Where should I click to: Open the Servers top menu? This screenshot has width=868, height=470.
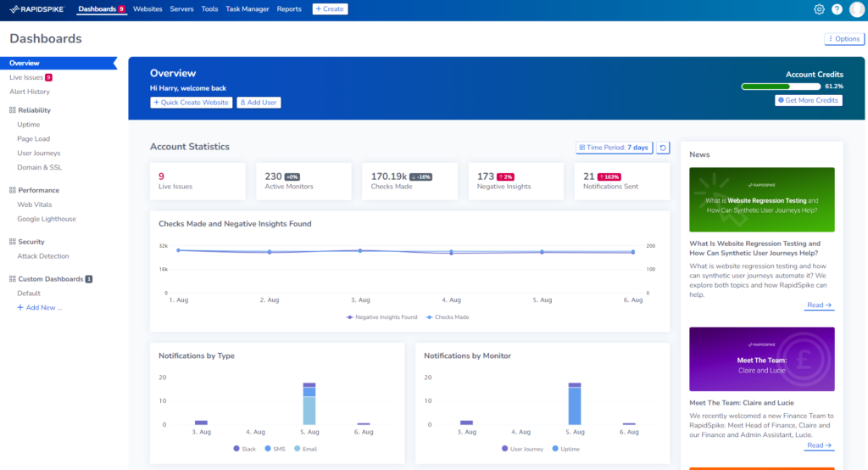coord(181,8)
